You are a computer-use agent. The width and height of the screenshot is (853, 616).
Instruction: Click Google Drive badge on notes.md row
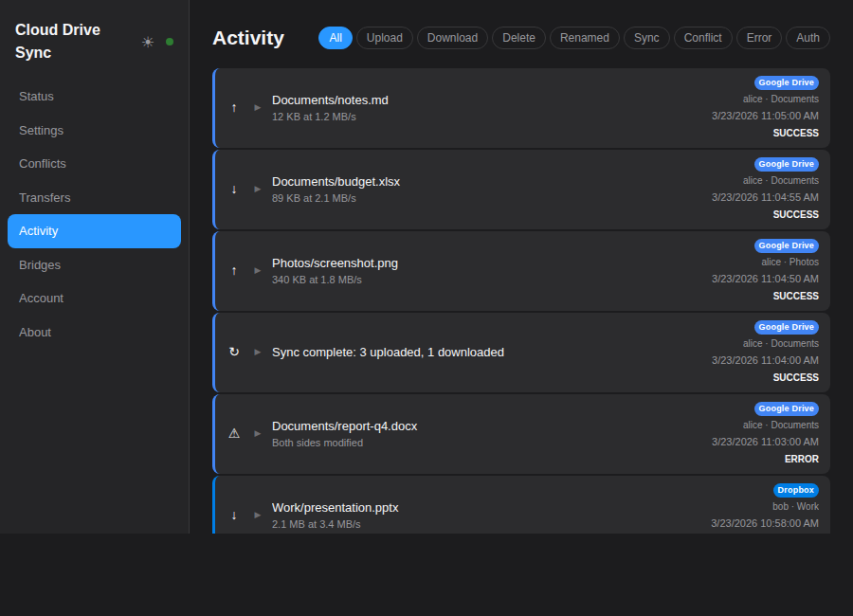click(786, 82)
